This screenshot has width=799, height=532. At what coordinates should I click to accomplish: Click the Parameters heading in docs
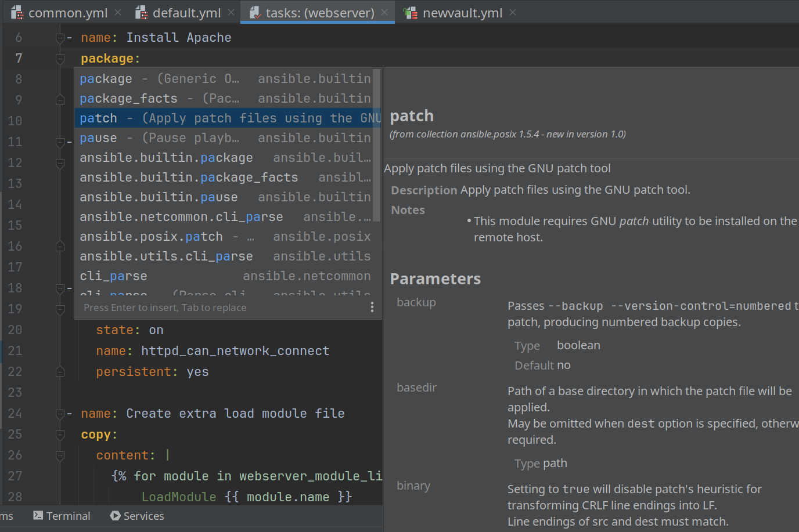(x=436, y=279)
